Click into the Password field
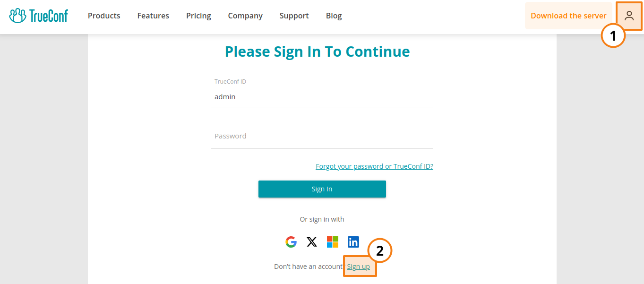Viewport: 644px width, 284px height. [322, 136]
